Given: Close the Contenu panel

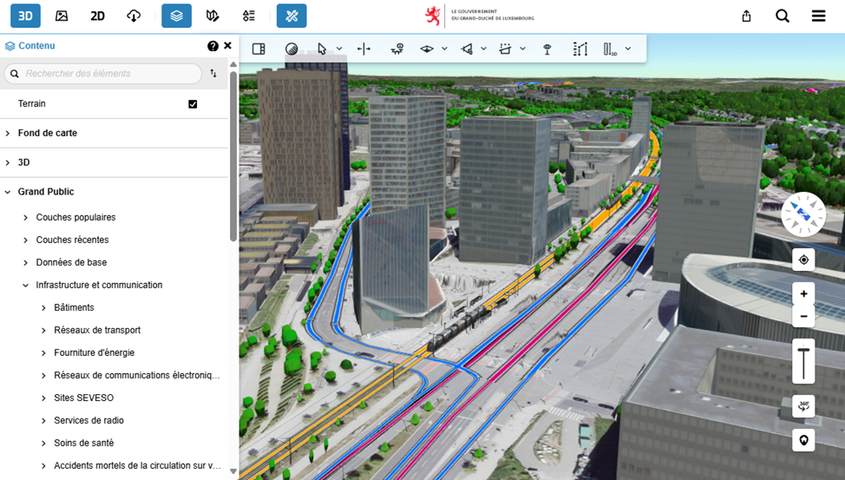Looking at the screenshot, I should [x=227, y=46].
